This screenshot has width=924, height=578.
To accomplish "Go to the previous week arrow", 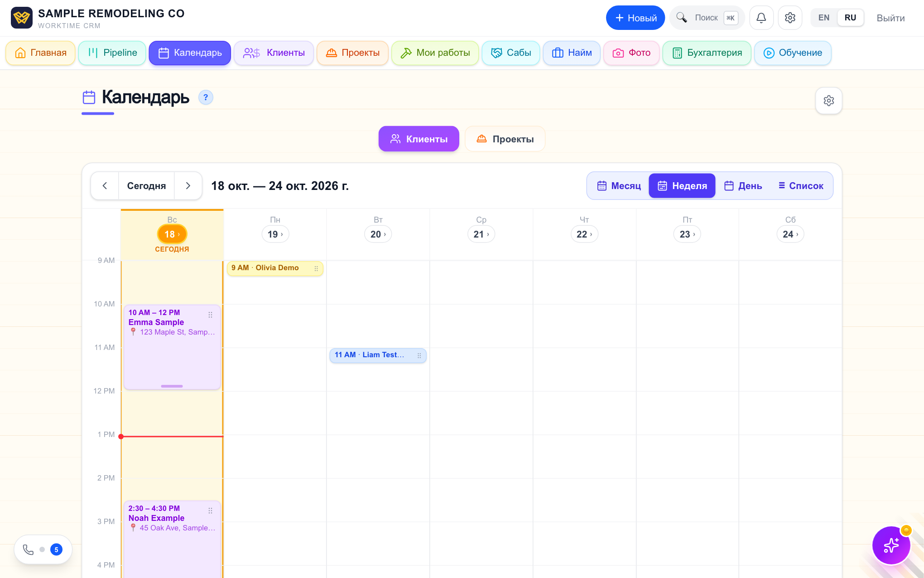I will (105, 186).
